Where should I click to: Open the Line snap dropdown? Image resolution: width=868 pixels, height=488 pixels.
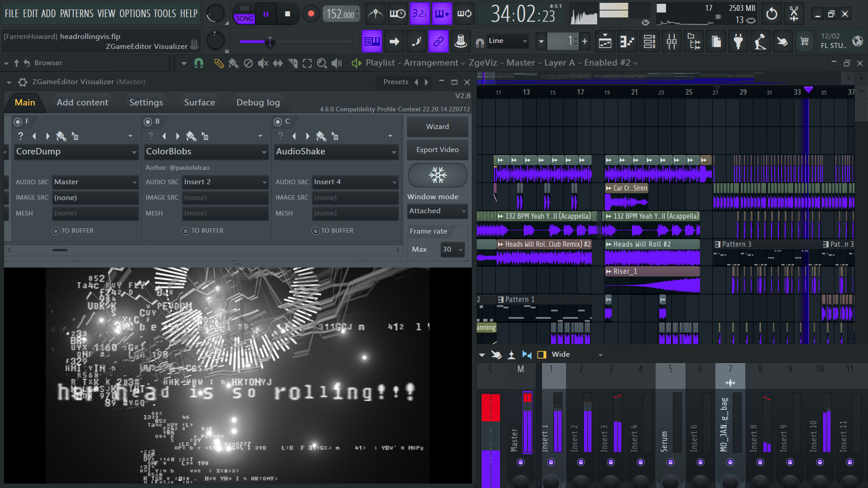[x=508, y=41]
